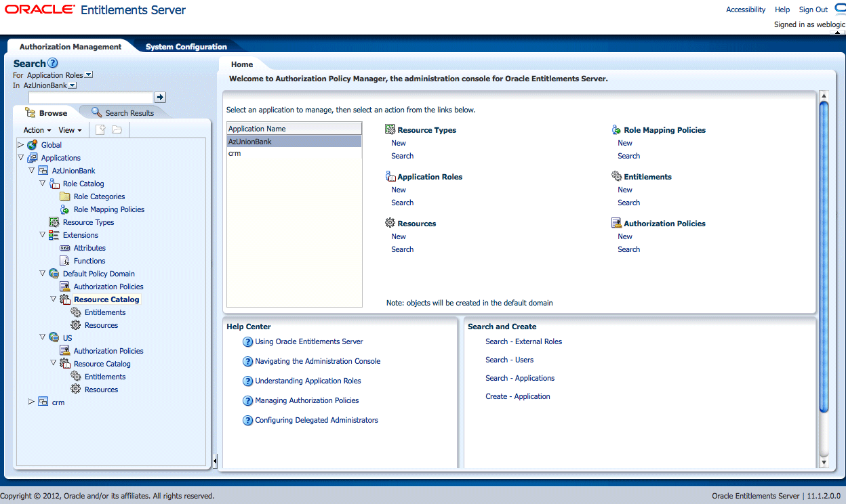Click the search go arrow button

pyautogui.click(x=160, y=98)
